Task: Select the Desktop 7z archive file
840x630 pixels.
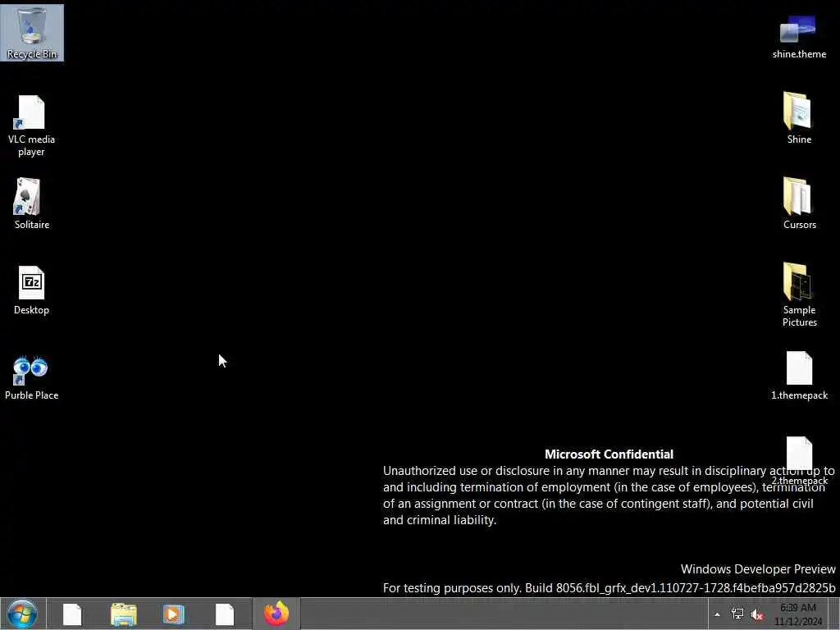Action: point(31,290)
